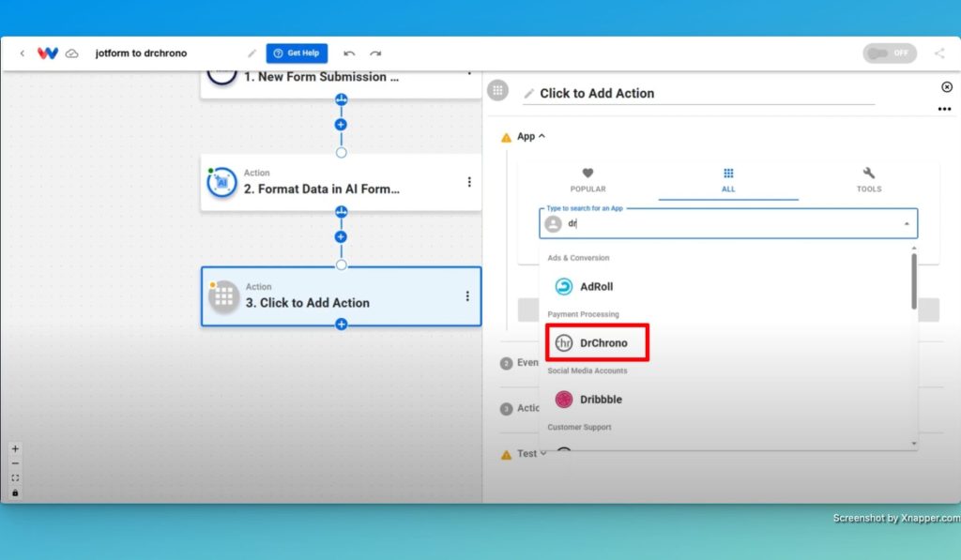Click the app search input field

pyautogui.click(x=728, y=223)
